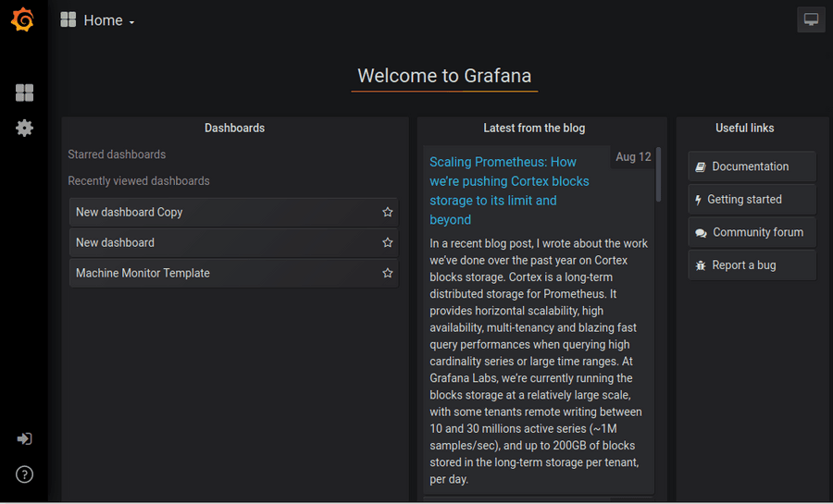Click the Welcome to Grafana heading
This screenshot has width=833, height=504.
tap(444, 76)
